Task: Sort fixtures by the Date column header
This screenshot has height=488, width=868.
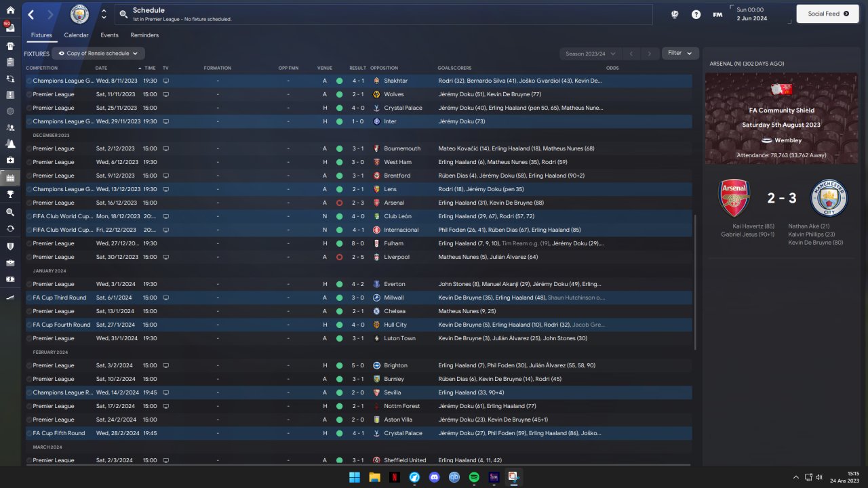Action: click(x=102, y=68)
